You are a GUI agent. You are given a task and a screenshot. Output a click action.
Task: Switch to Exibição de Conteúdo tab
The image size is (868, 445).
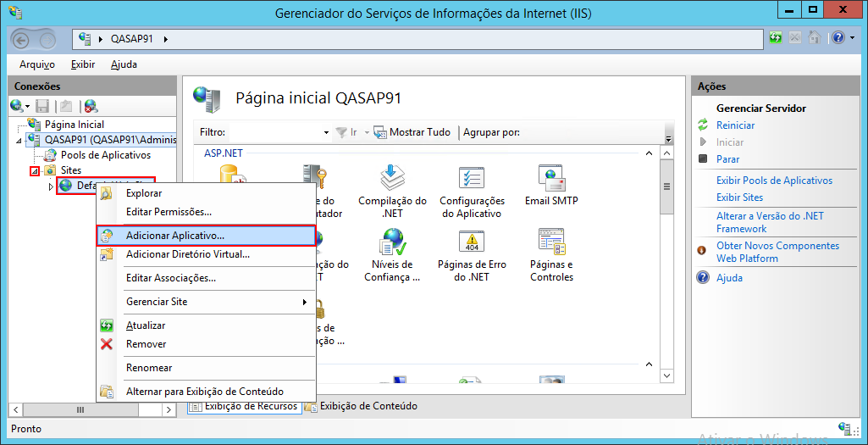[361, 406]
